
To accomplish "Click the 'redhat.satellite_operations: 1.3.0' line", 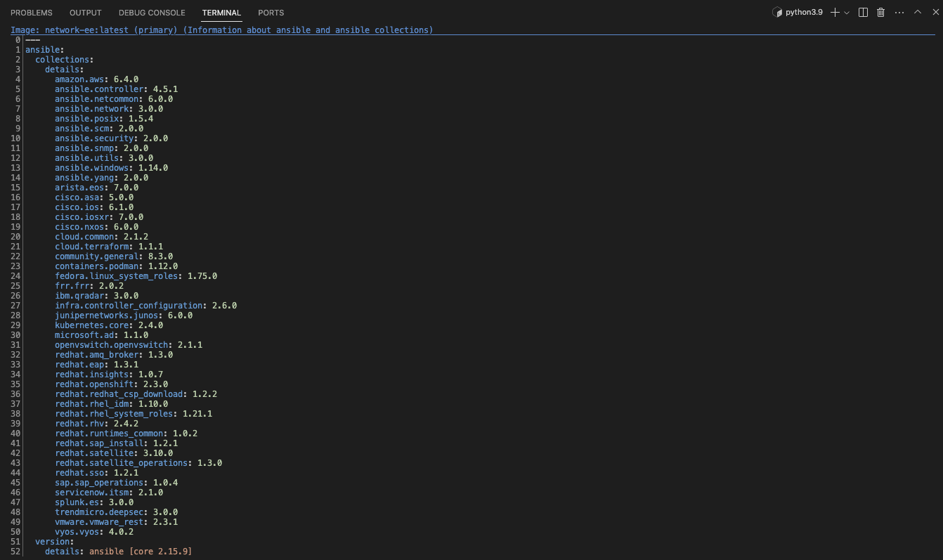I will [138, 463].
